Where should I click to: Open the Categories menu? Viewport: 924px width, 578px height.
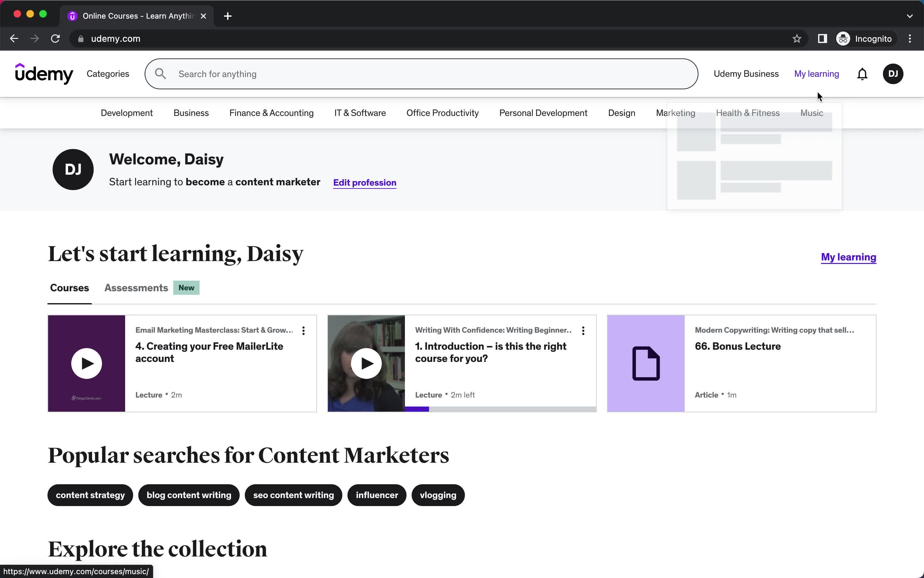[108, 74]
